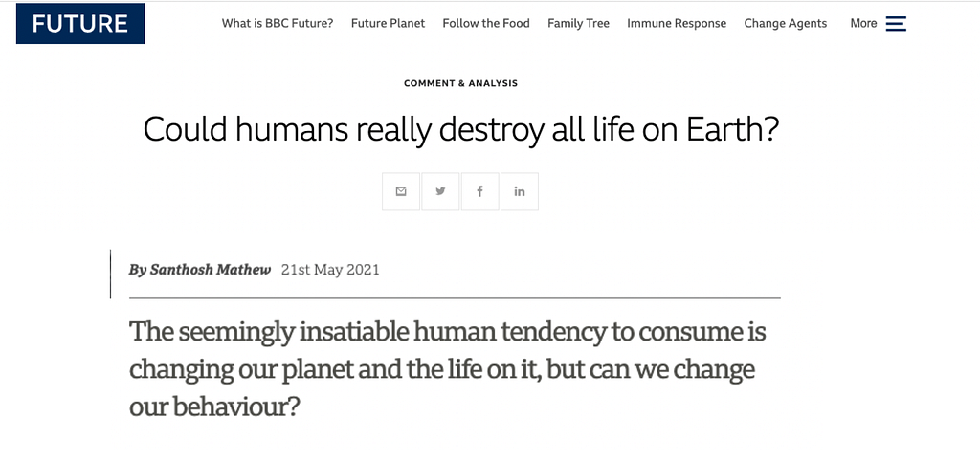Click author name Santhosh Mathew
The image size is (980, 462).
click(x=210, y=270)
